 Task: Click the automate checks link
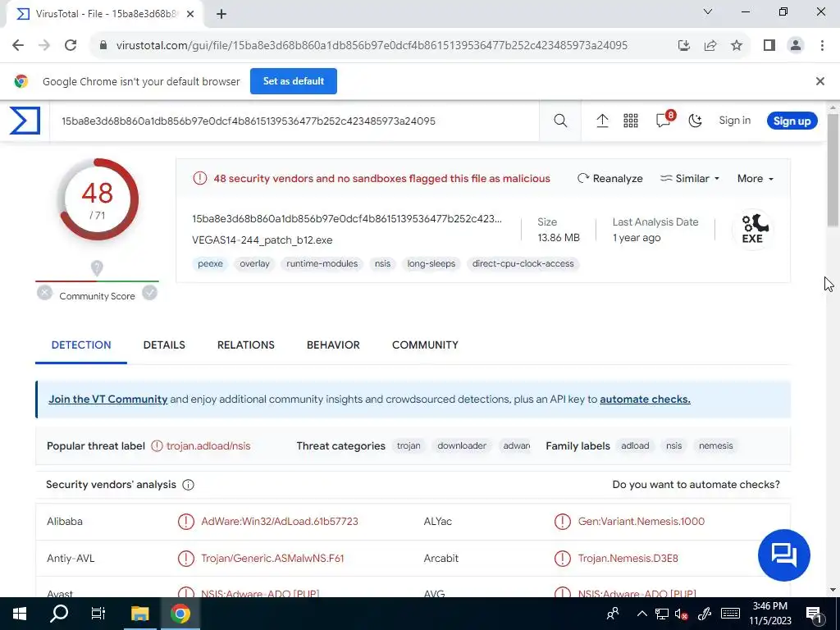(645, 399)
